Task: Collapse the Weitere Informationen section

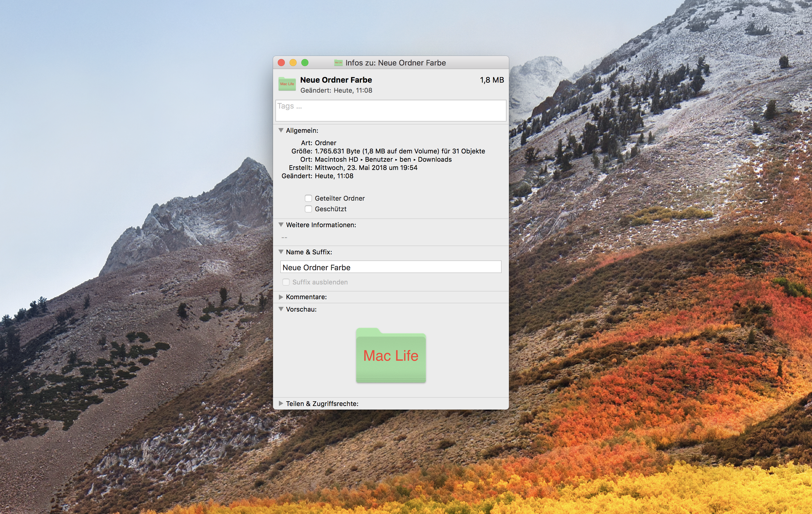Action: (281, 225)
